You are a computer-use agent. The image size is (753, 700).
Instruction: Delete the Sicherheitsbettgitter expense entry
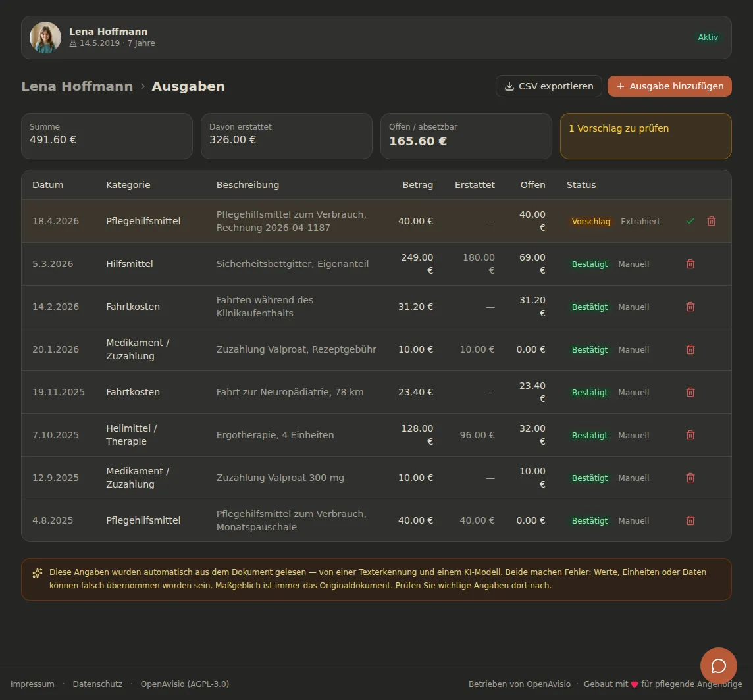(690, 264)
